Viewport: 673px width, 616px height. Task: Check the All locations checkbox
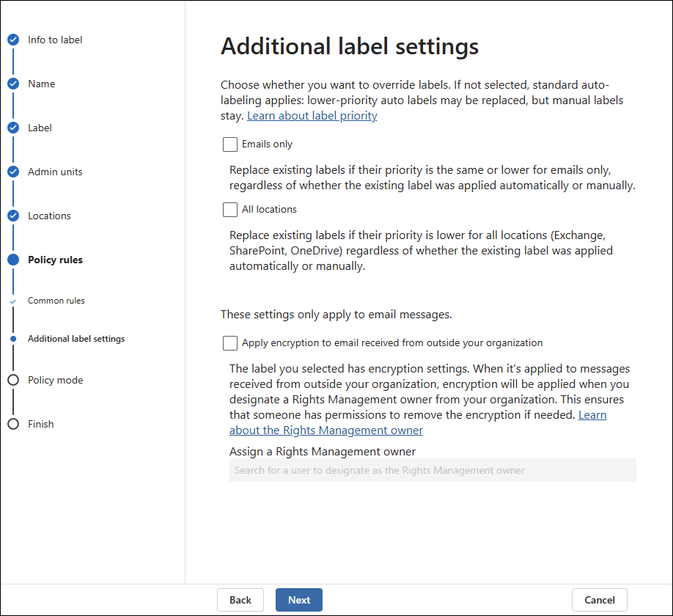click(230, 210)
